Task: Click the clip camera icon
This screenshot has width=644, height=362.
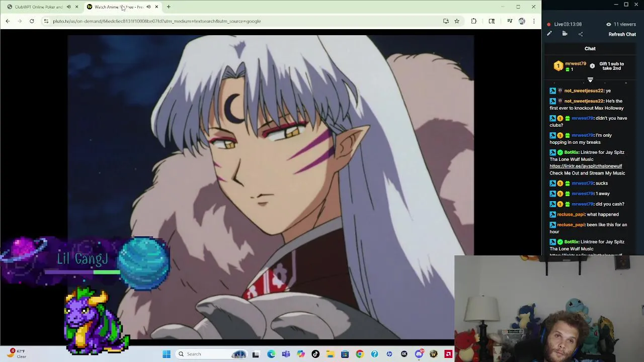Action: click(x=565, y=34)
